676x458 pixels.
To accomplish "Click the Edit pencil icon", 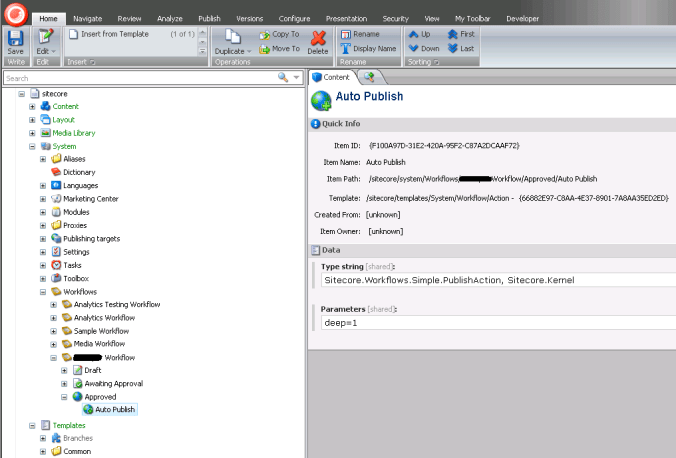I will pos(45,37).
